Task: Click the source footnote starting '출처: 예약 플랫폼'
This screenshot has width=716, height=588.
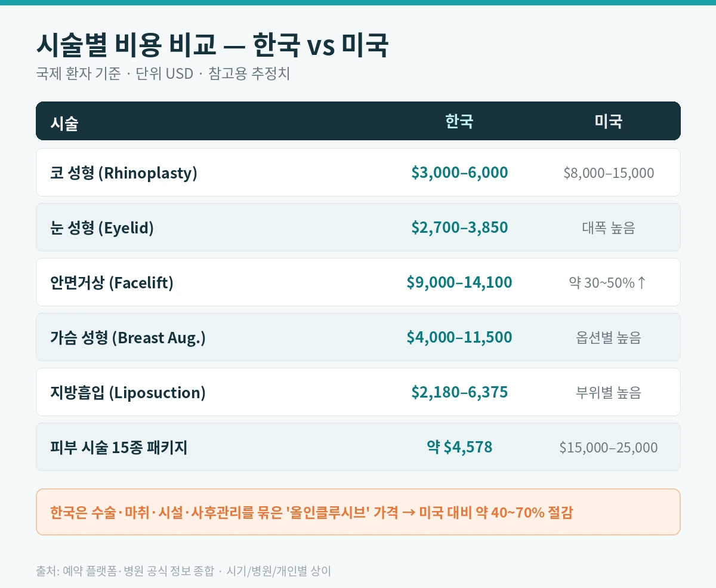Action: point(184,571)
